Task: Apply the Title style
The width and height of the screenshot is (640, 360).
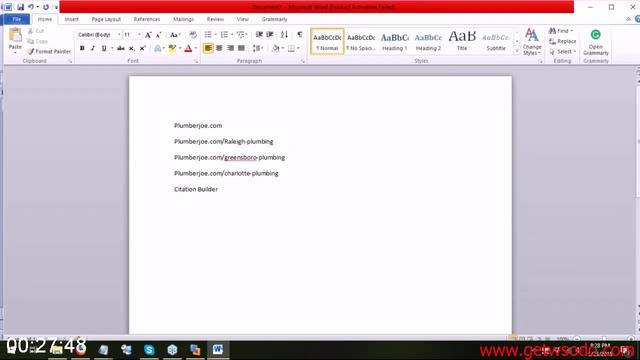Action: [x=462, y=41]
